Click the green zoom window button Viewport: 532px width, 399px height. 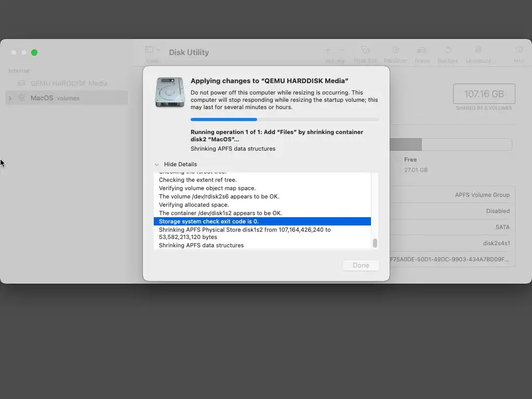(34, 52)
